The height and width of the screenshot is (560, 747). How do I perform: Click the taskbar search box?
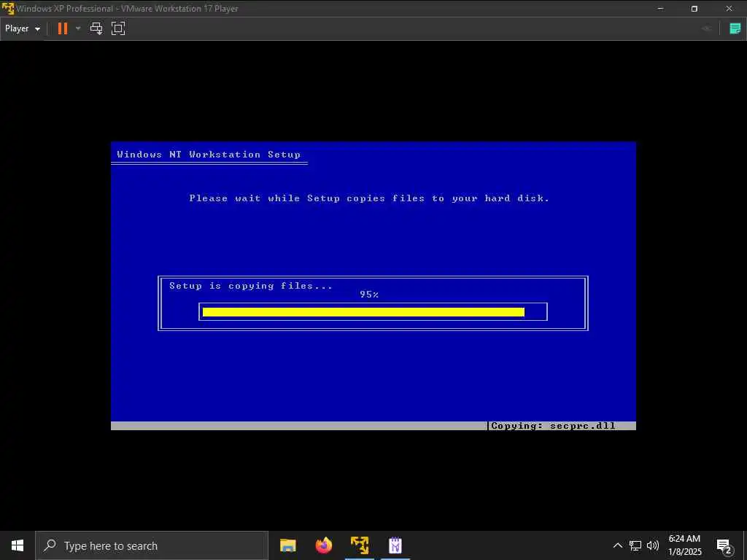pyautogui.click(x=152, y=545)
